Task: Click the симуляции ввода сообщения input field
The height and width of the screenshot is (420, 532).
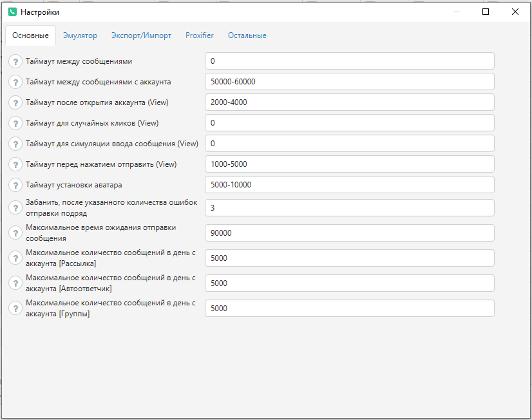Action: click(x=350, y=144)
